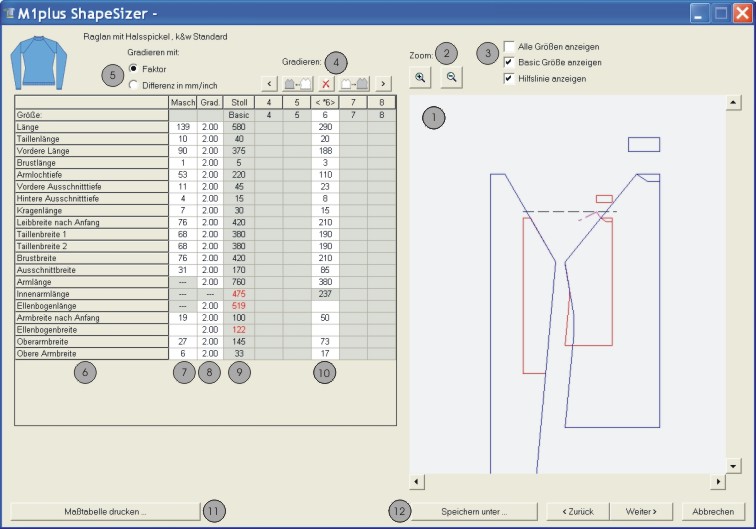Go to next step with Weiter

click(640, 511)
